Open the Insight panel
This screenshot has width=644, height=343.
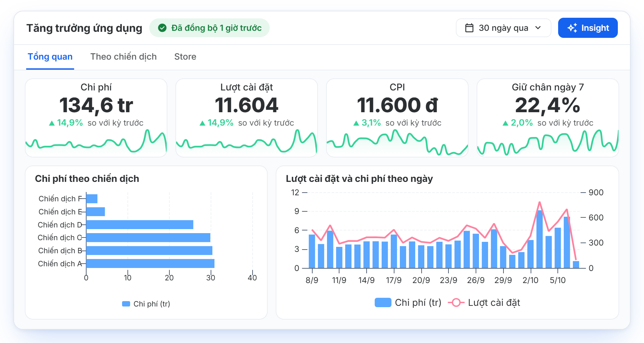point(588,28)
